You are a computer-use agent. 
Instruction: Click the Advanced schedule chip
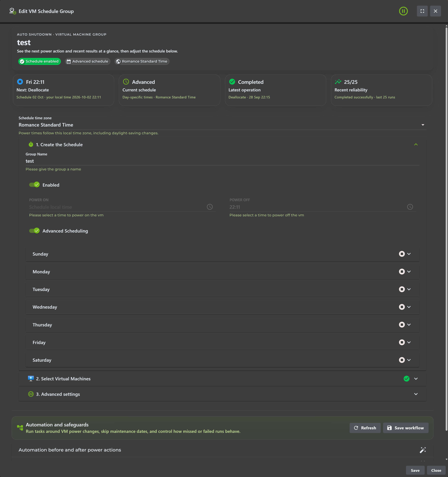(88, 61)
